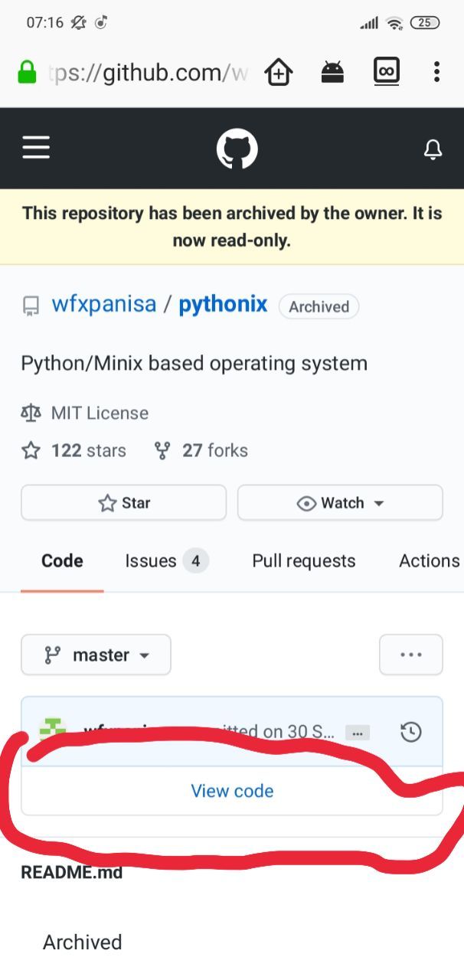
Task: Switch to the Actions tab
Action: 429,560
